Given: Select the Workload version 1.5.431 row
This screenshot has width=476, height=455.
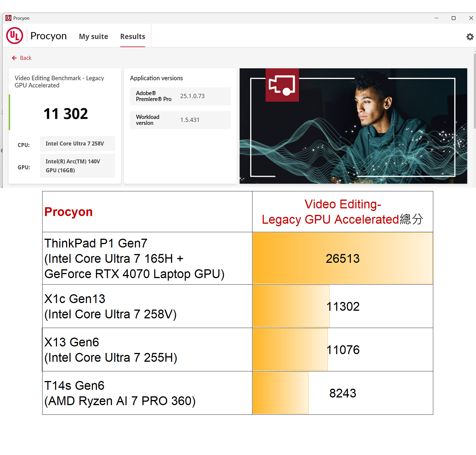Looking at the screenshot, I should (x=180, y=120).
